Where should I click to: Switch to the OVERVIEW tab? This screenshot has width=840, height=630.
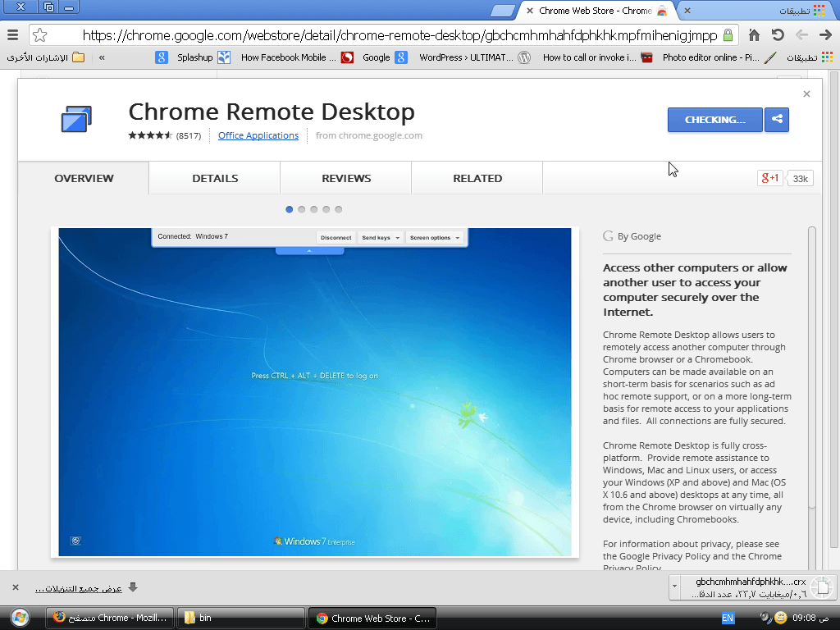[x=84, y=178]
